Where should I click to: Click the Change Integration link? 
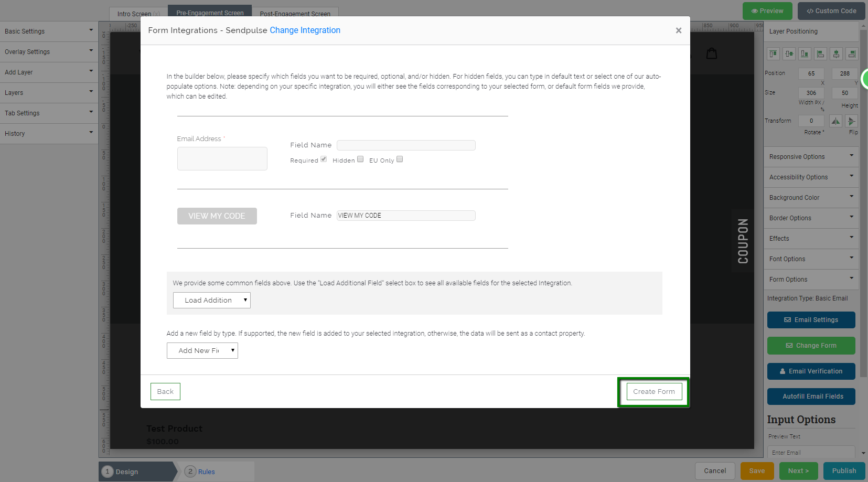pos(305,30)
